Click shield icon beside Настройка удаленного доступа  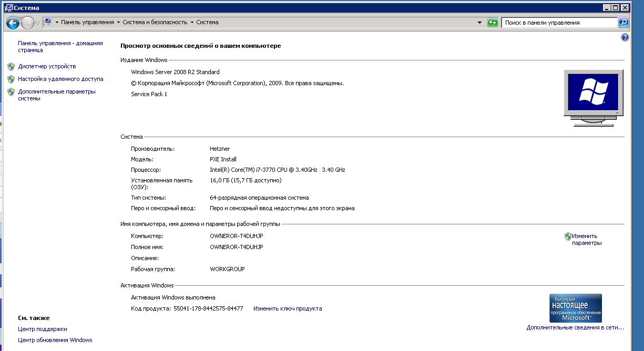11,79
